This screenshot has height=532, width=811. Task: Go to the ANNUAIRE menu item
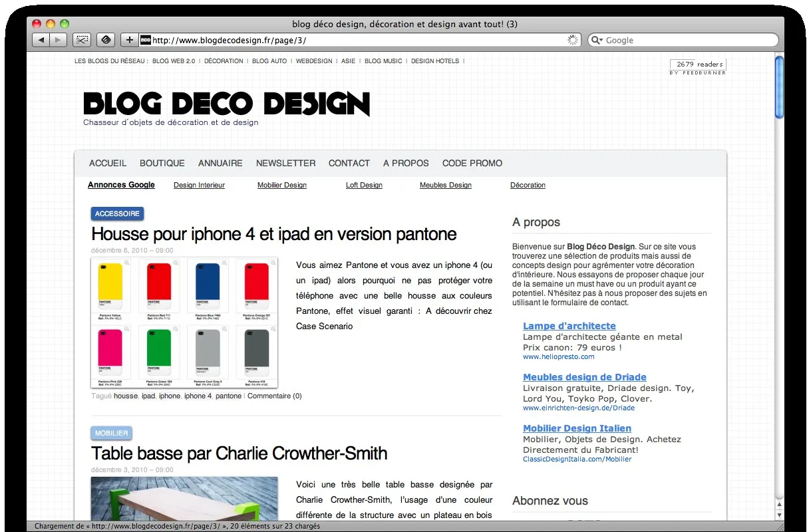point(220,163)
